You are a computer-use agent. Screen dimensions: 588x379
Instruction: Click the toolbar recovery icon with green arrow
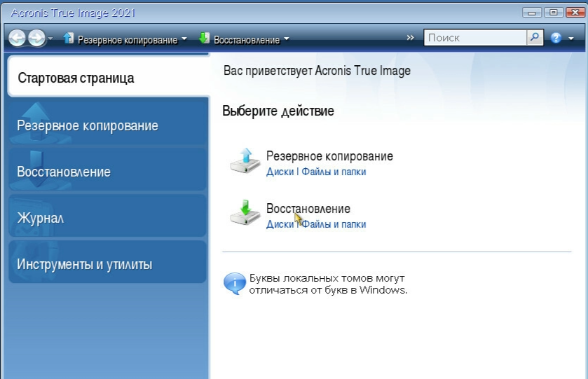[205, 39]
